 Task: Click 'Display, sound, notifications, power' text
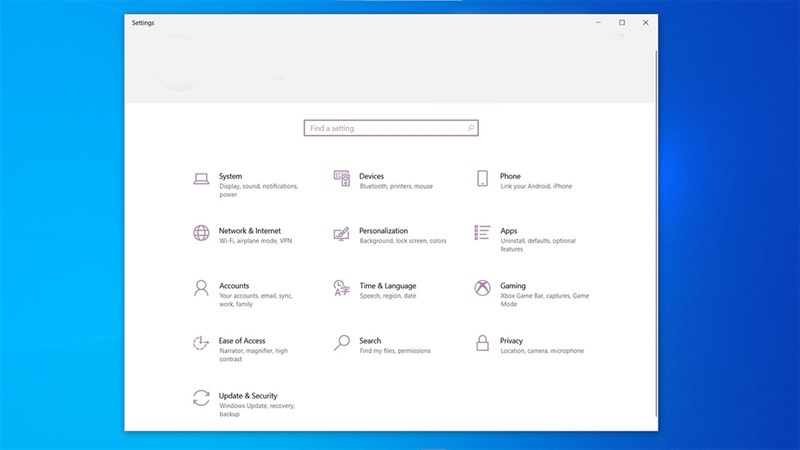(259, 190)
